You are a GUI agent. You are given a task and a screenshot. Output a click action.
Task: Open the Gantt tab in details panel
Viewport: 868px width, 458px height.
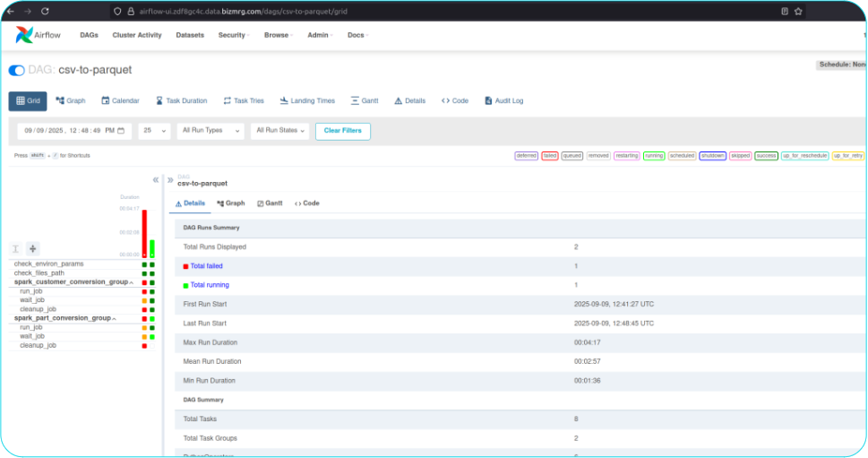pyautogui.click(x=270, y=203)
